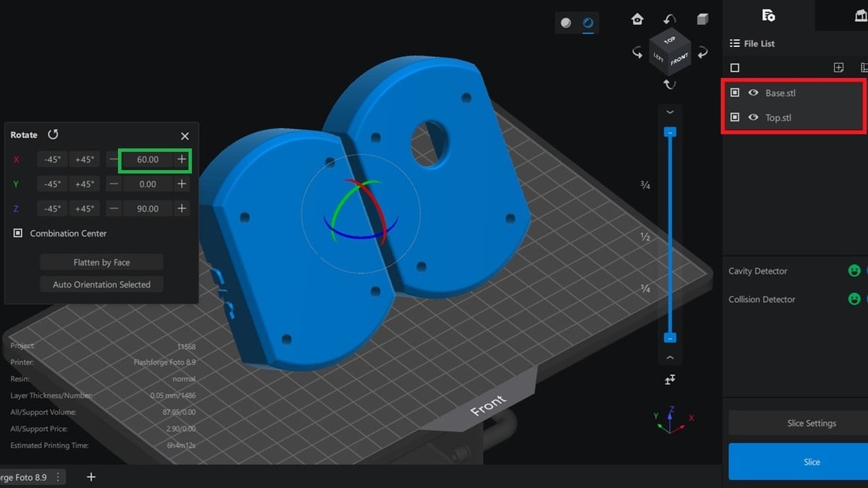Click the X rotation field showing 60.00
Screen dimensions: 868x488
pyautogui.click(x=148, y=160)
